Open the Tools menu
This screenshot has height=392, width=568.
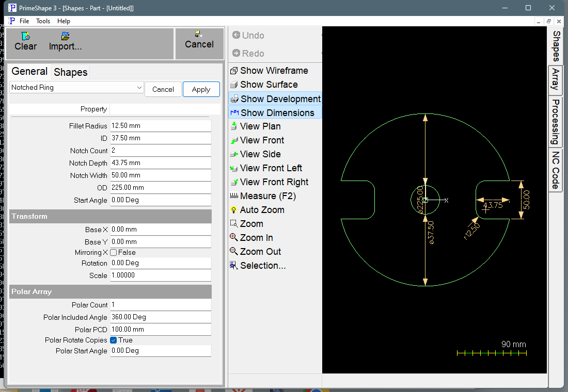point(43,21)
